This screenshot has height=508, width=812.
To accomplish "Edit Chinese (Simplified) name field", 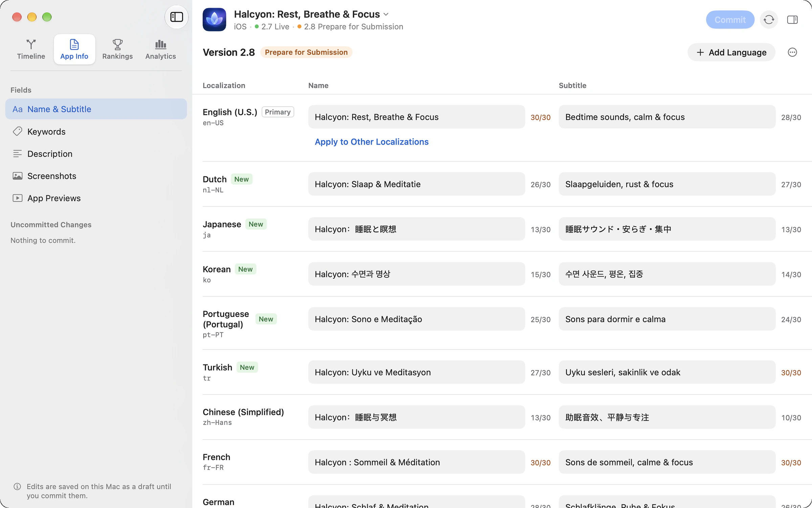I will (x=416, y=417).
